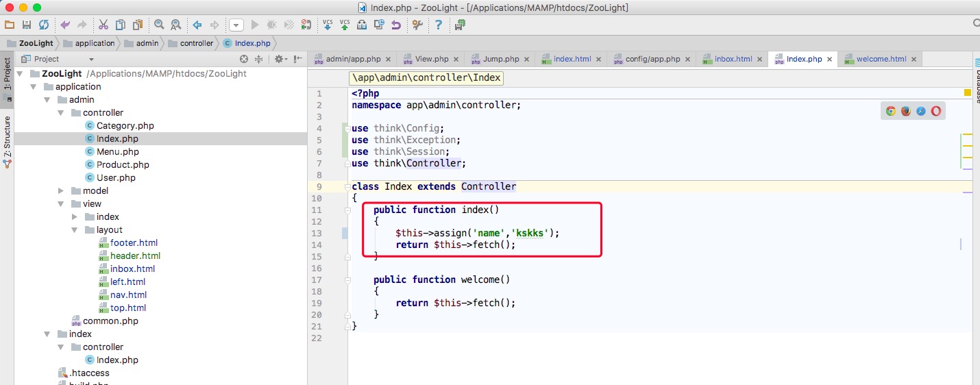The height and width of the screenshot is (385, 980).
Task: Open the run configuration dropdown
Action: coord(236,25)
